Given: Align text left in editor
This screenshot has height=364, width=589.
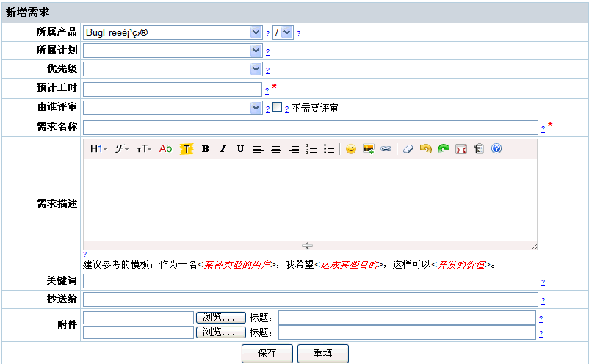Looking at the screenshot, I should (x=258, y=148).
